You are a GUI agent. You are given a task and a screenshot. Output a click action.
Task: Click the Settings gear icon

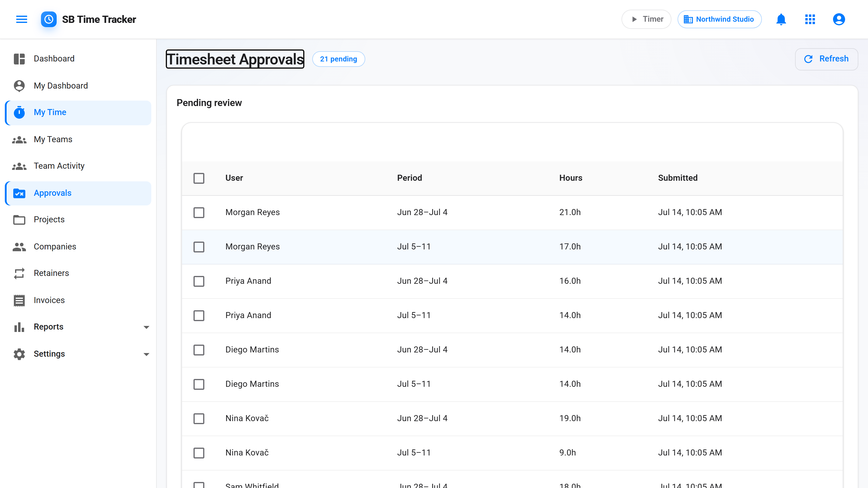[x=19, y=354]
